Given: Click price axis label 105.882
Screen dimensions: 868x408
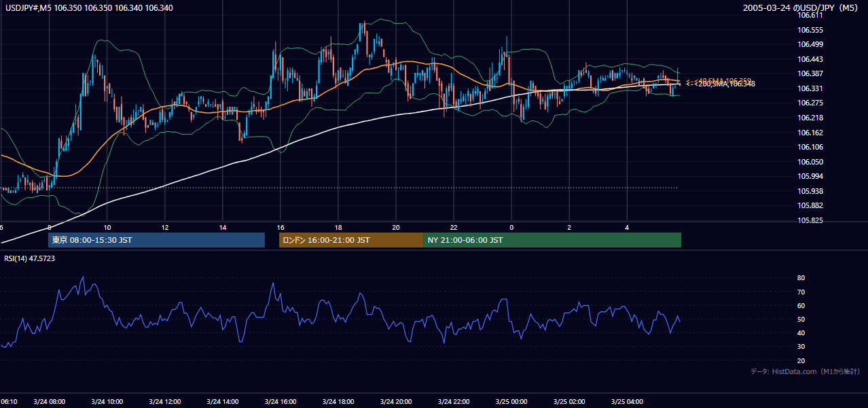Looking at the screenshot, I should [810, 205].
